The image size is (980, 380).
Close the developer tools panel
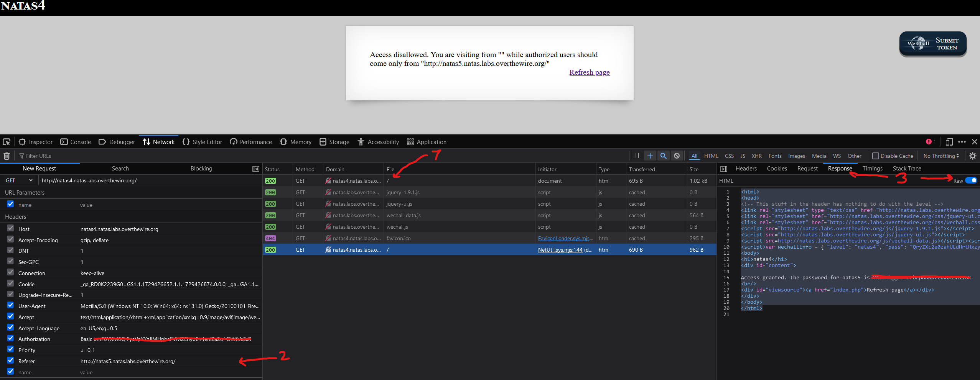click(975, 142)
